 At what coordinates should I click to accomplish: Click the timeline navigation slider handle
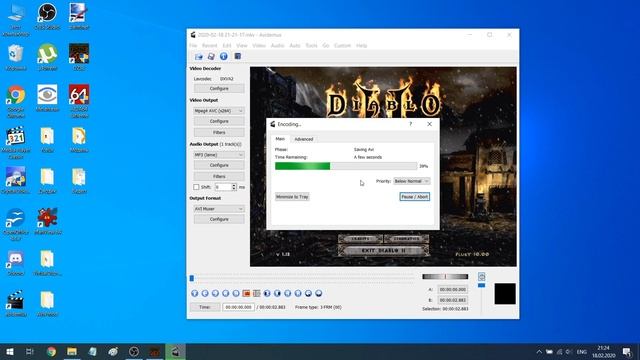coord(191,278)
